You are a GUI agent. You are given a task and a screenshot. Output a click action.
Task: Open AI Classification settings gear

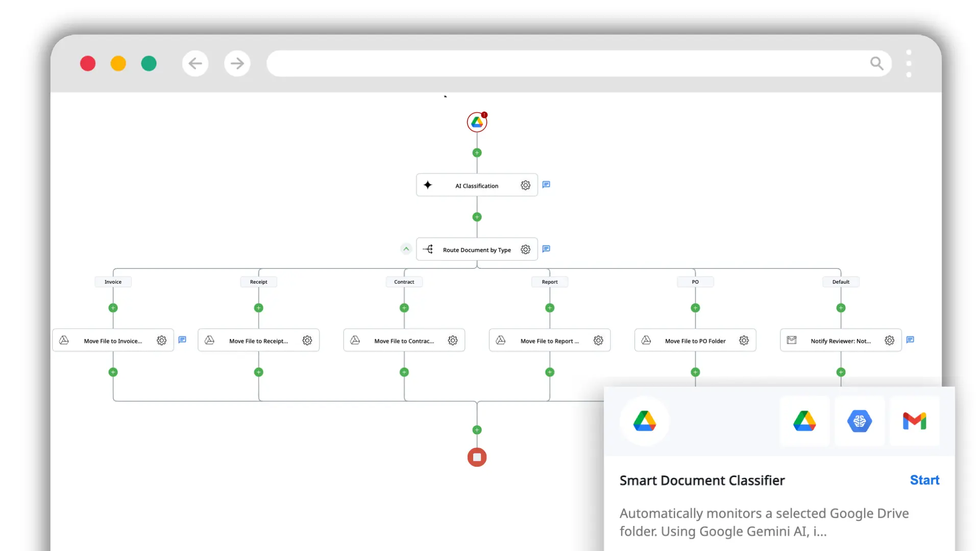pyautogui.click(x=525, y=185)
